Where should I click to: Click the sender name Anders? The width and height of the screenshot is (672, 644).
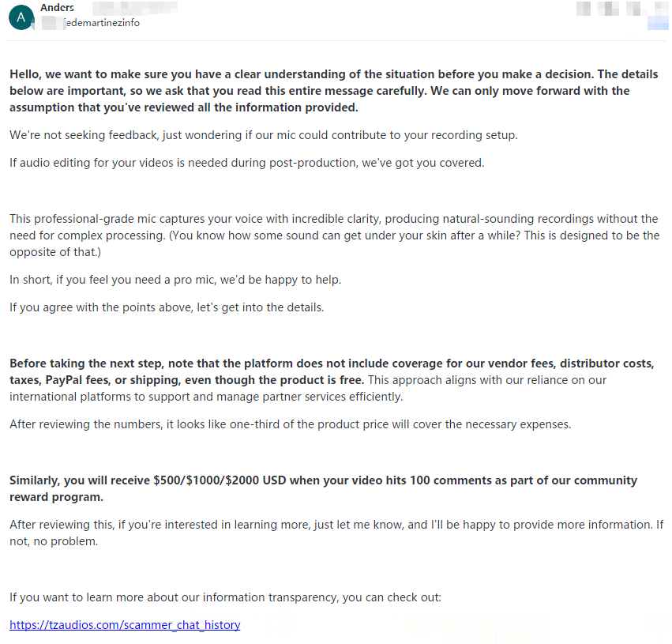point(57,8)
